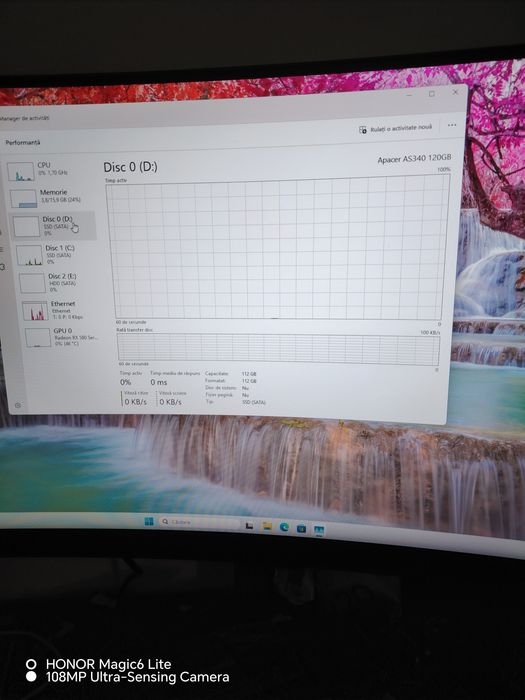
Task: Click the Task Manager taskbar icon
Action: [x=319, y=530]
